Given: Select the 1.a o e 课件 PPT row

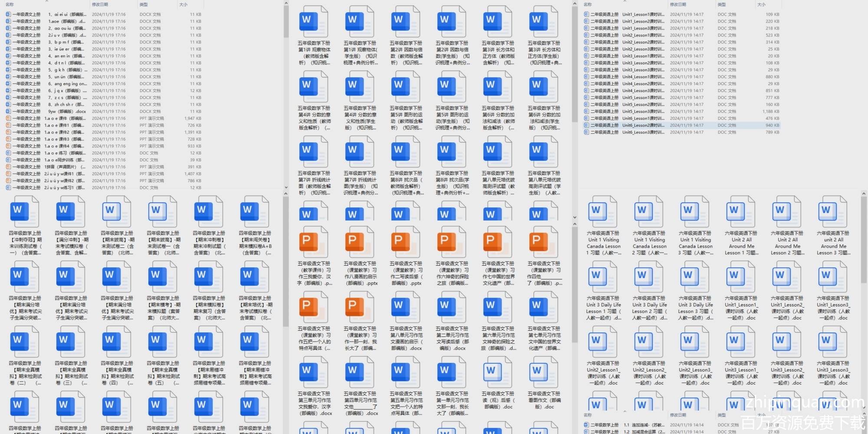Looking at the screenshot, I should tap(65, 118).
